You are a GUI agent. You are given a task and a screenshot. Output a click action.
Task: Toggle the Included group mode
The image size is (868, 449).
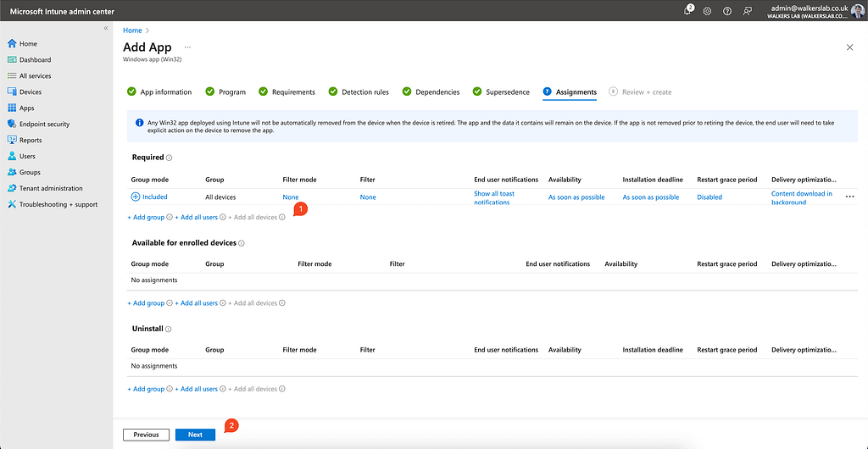point(149,197)
